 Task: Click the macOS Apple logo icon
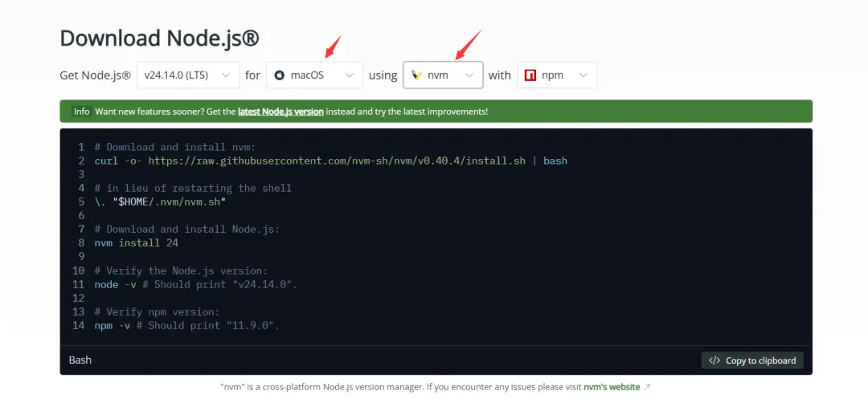tap(280, 75)
